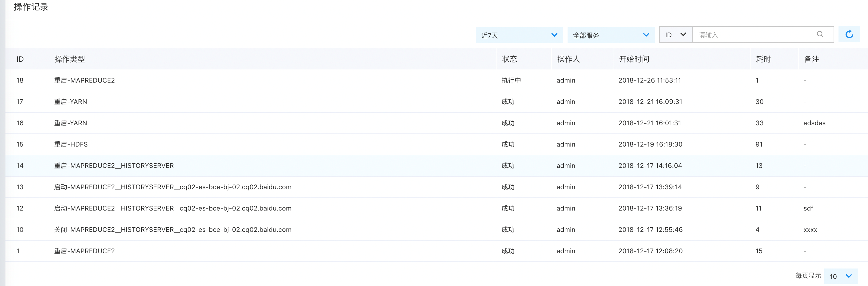868x286 pixels.
Task: Expand the 全部服务 service filter dropdown
Action: click(610, 35)
